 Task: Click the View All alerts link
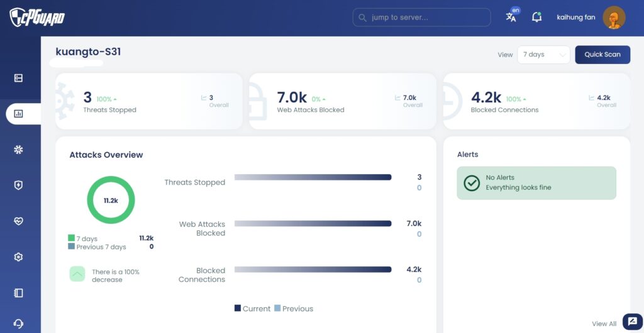coord(604,324)
